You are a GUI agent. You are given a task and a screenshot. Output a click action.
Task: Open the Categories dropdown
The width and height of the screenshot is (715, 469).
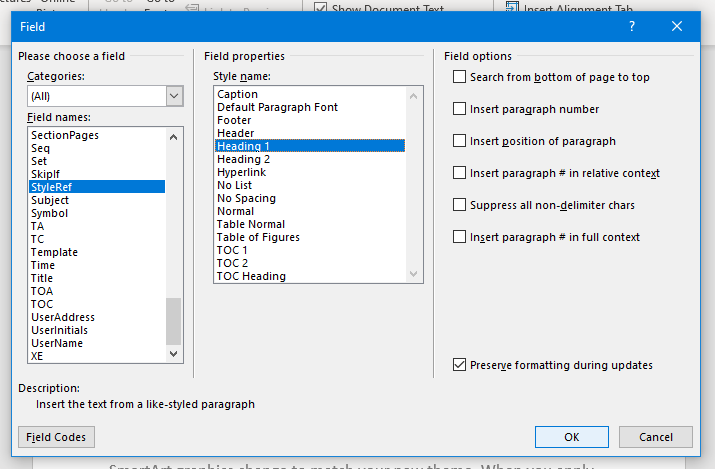click(175, 96)
